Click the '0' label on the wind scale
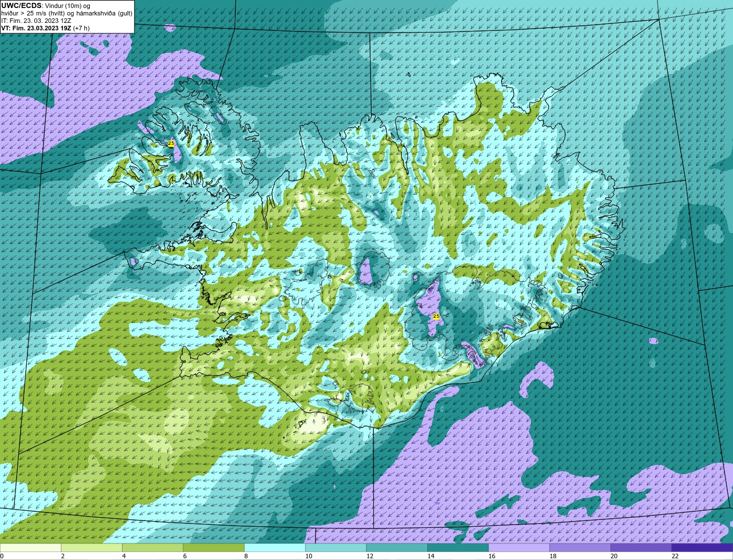This screenshot has height=560, width=733. [2, 556]
